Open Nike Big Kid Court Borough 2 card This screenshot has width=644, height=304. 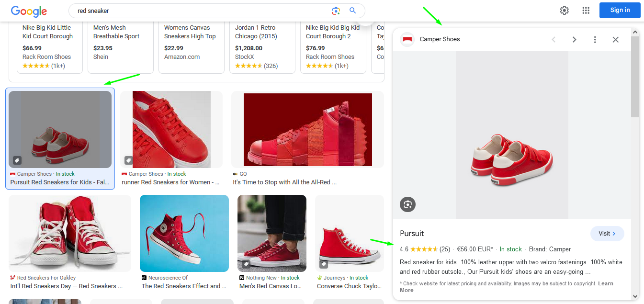333,47
